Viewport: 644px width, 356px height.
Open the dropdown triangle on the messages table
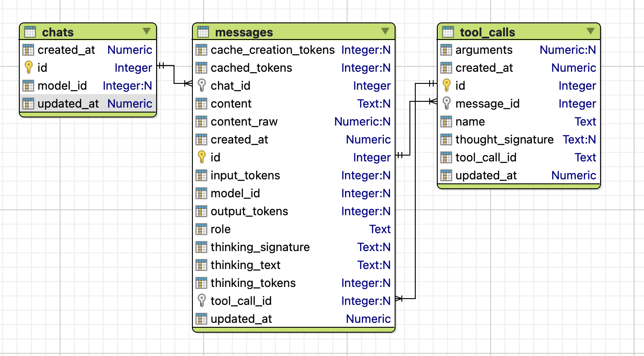coord(385,31)
